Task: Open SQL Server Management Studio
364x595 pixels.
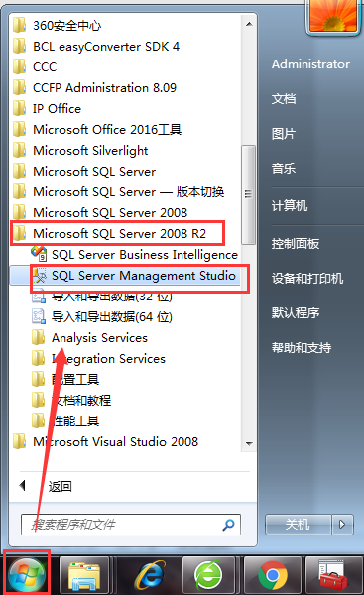Action: click(125, 276)
